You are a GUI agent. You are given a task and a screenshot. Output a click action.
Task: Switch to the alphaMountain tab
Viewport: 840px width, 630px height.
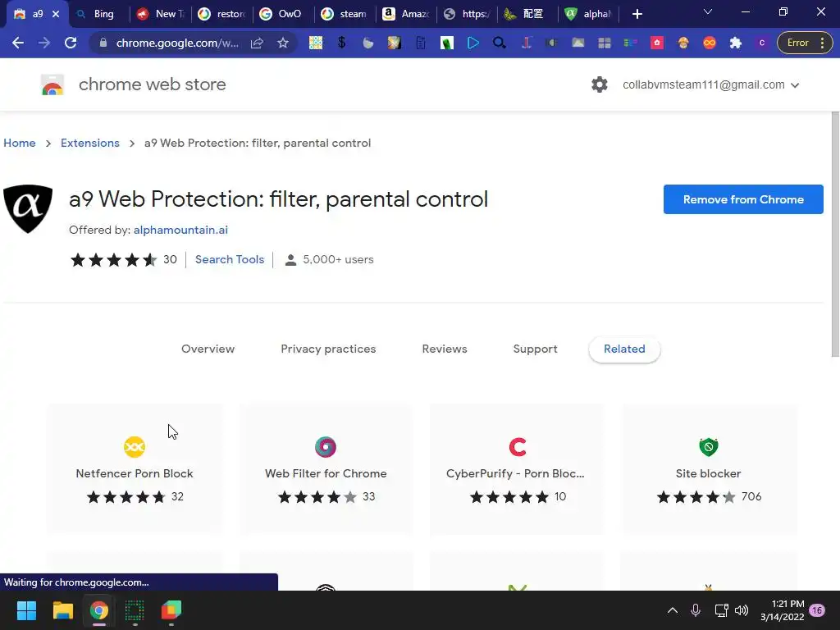point(589,14)
